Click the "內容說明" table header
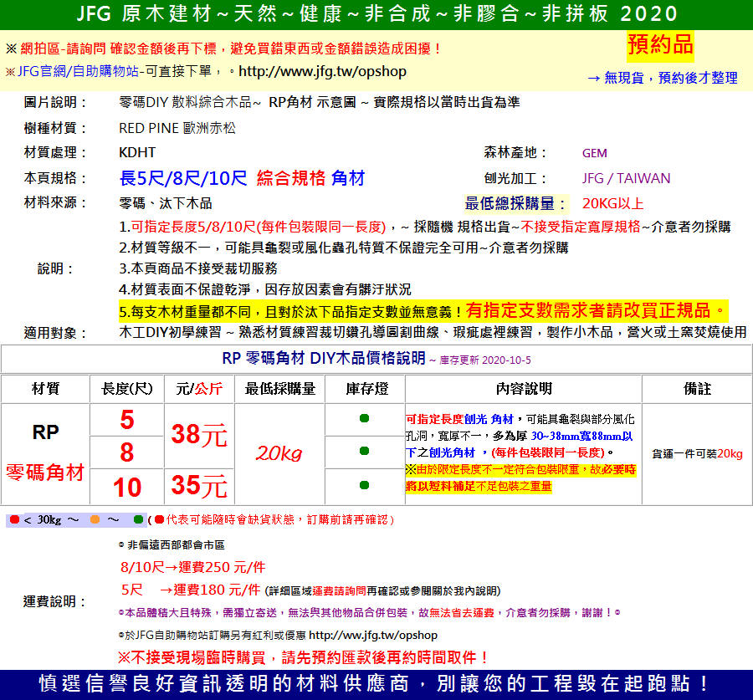The height and width of the screenshot is (700, 753). pyautogui.click(x=524, y=389)
